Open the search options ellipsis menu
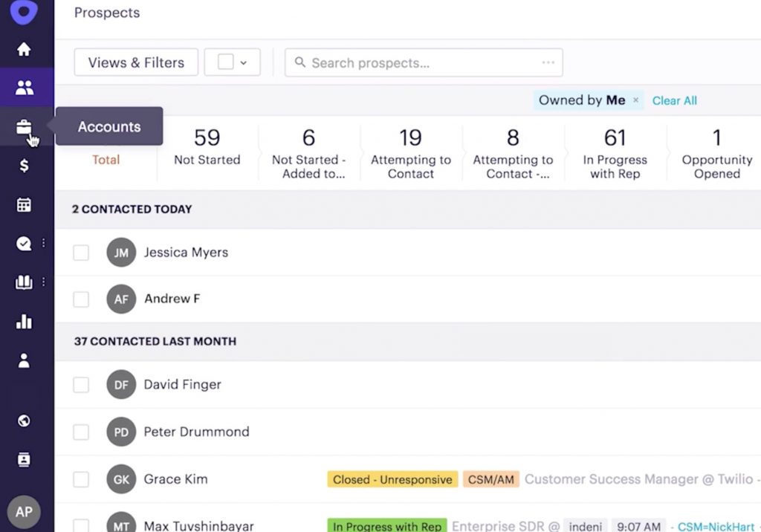 pyautogui.click(x=548, y=62)
